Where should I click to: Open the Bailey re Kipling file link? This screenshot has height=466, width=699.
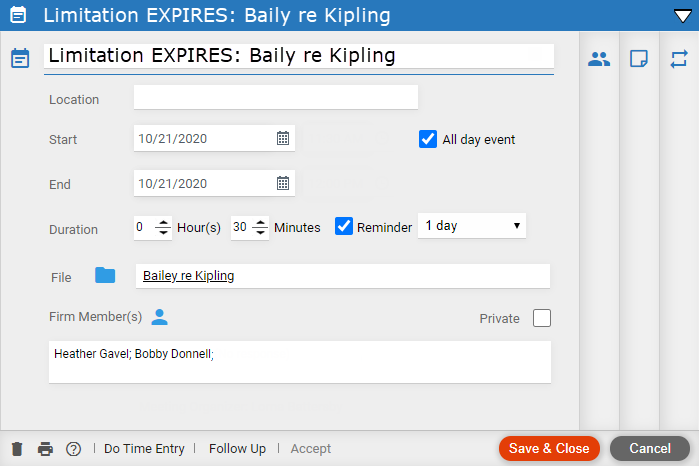pos(188,276)
